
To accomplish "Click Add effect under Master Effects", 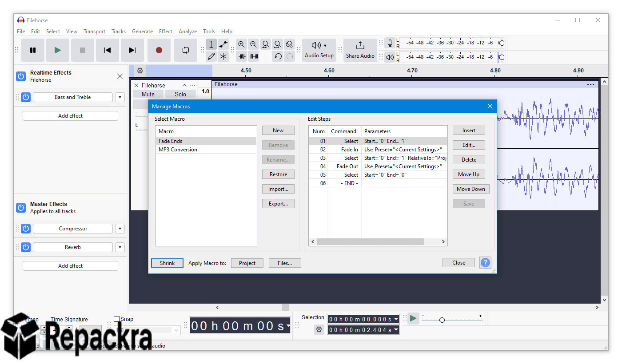I will coord(70,266).
